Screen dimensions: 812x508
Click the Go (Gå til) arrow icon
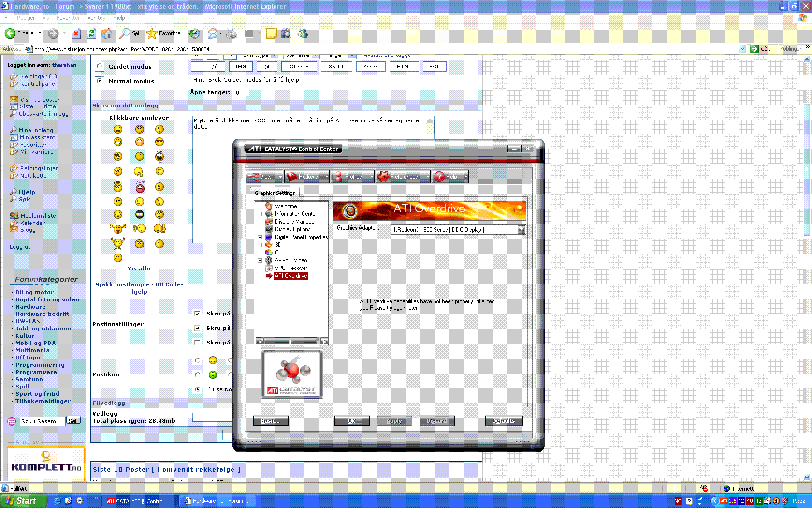click(754, 49)
